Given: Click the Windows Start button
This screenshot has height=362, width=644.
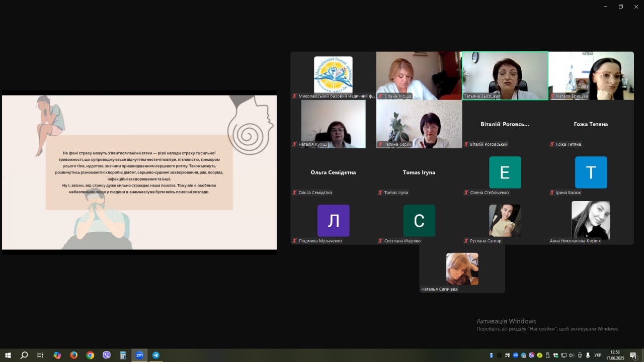Looking at the screenshot, I should [8, 355].
